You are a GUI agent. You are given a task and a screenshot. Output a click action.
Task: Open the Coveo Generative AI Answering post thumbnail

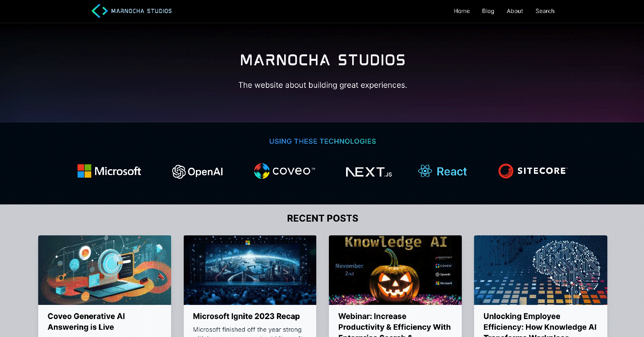(x=105, y=270)
